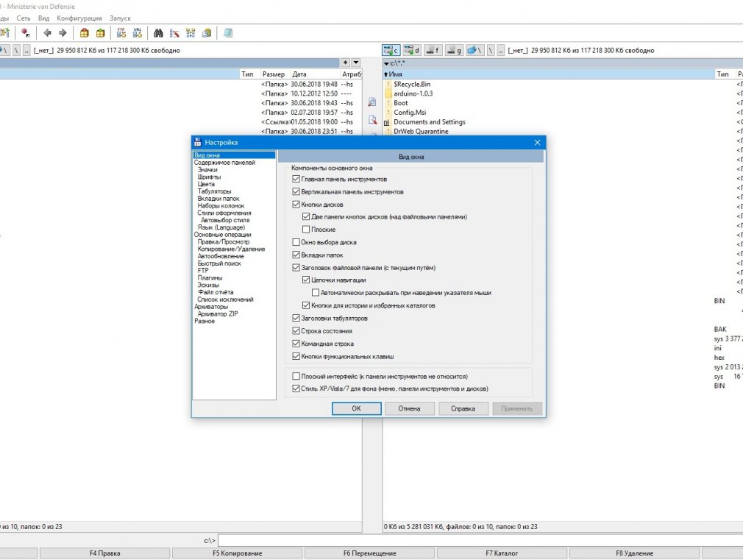Click the network neighborhood drive button in right panel

(x=474, y=50)
